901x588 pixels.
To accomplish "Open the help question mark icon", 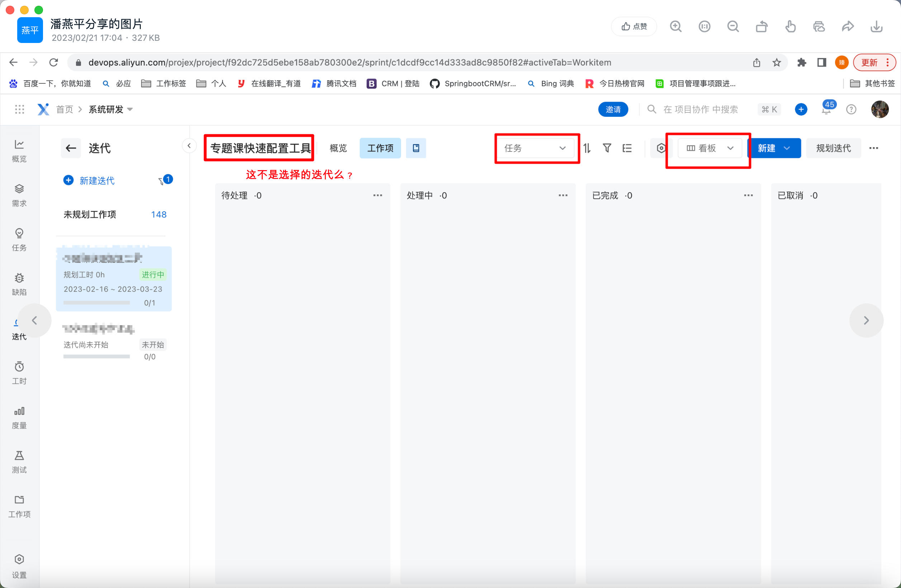I will (851, 109).
